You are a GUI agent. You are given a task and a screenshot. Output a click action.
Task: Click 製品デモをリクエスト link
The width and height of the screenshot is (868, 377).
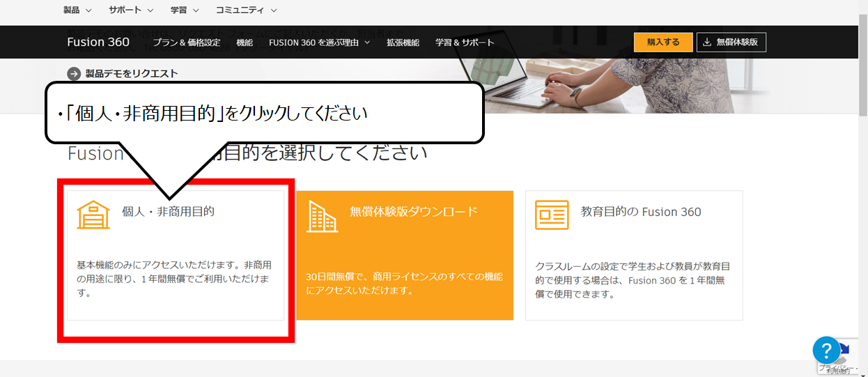[x=132, y=73]
